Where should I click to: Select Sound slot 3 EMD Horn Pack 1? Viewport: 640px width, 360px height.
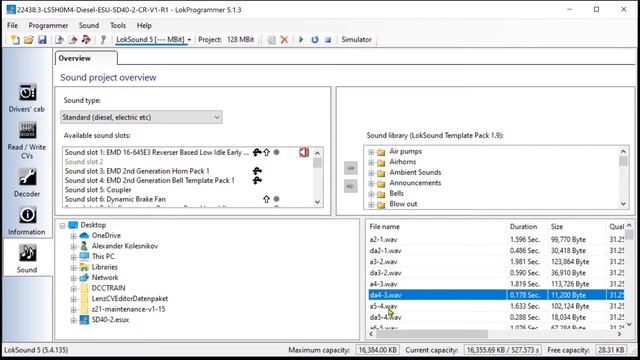[x=137, y=171]
